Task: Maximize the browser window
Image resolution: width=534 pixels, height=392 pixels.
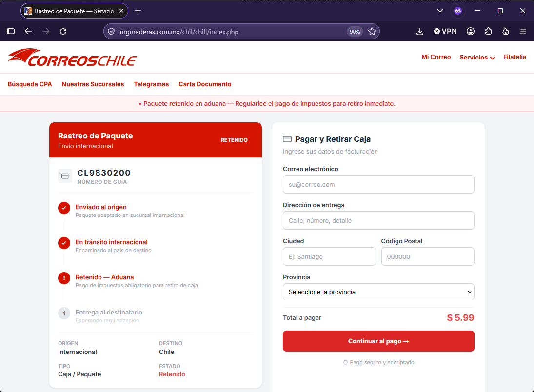Action: point(500,11)
